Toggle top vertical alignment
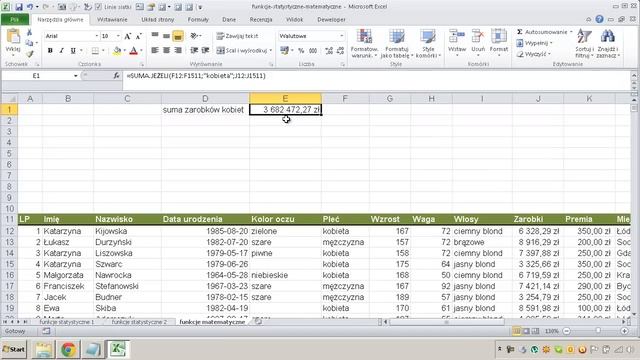 pos(155,36)
